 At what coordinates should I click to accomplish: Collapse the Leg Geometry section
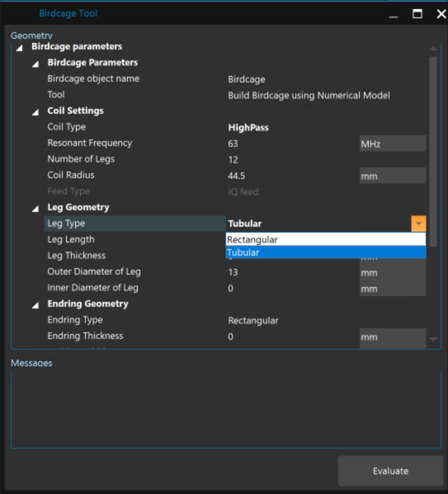35,209
